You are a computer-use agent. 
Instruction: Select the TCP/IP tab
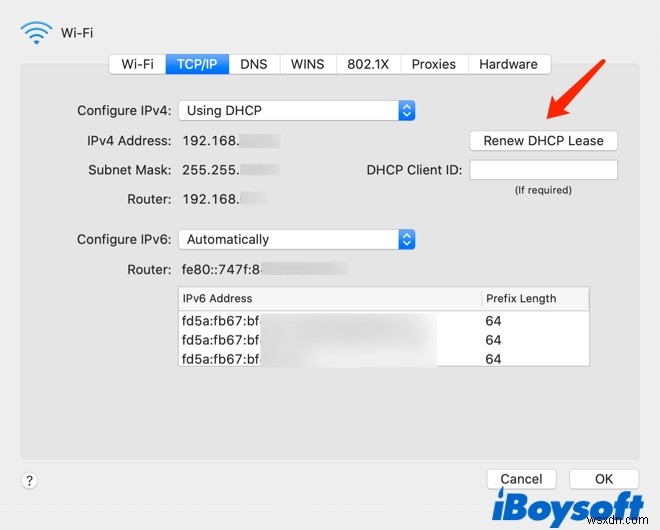tap(197, 64)
